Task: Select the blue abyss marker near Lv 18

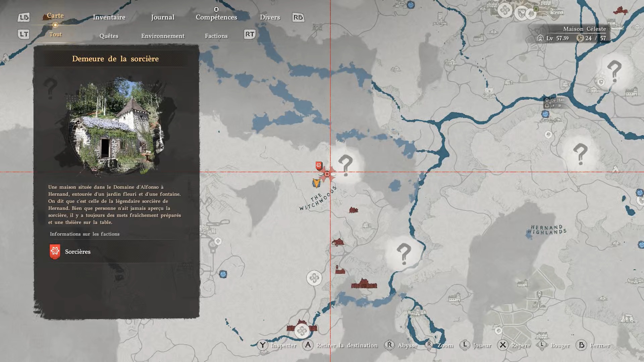Action: [545, 114]
